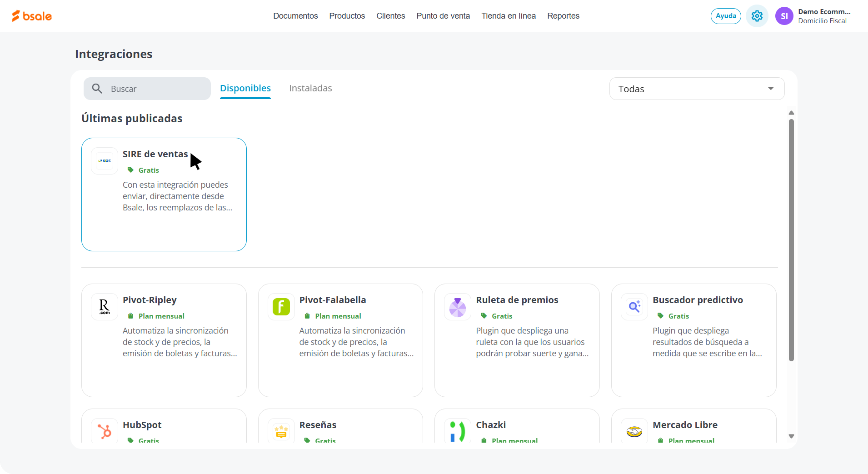
Task: Click the Gratis tag icon on SIRE de ventas
Action: point(130,170)
